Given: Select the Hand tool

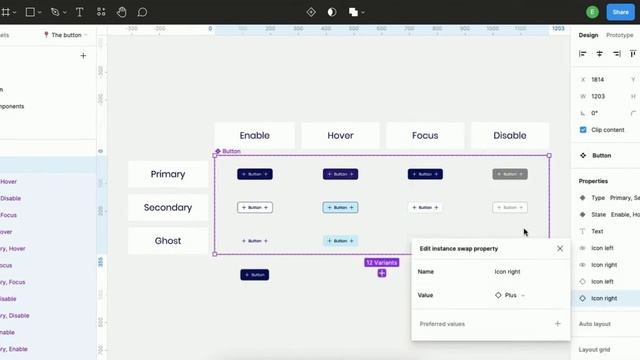Looking at the screenshot, I should (x=121, y=12).
